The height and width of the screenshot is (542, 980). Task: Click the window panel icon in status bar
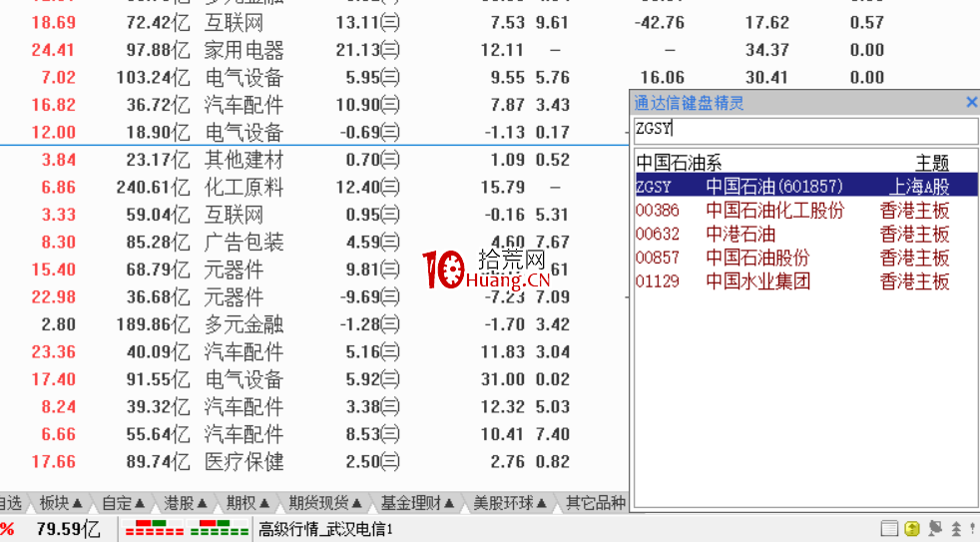click(889, 529)
